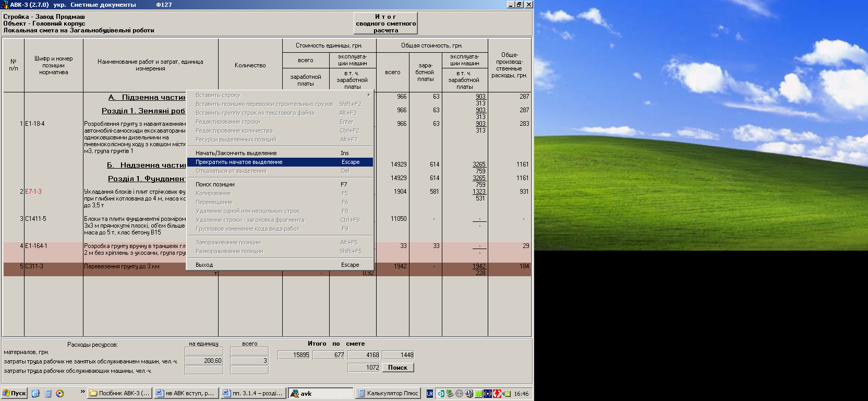
Task: Click disabled Вставить строку menu entry
Action: click(x=280, y=95)
